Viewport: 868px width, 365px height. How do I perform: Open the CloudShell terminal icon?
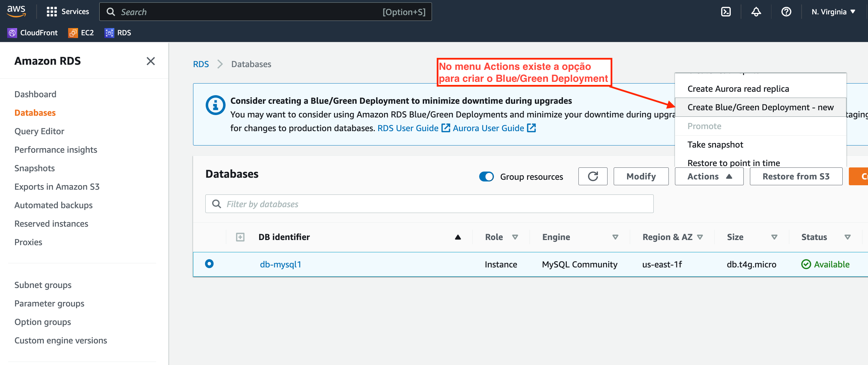[726, 12]
